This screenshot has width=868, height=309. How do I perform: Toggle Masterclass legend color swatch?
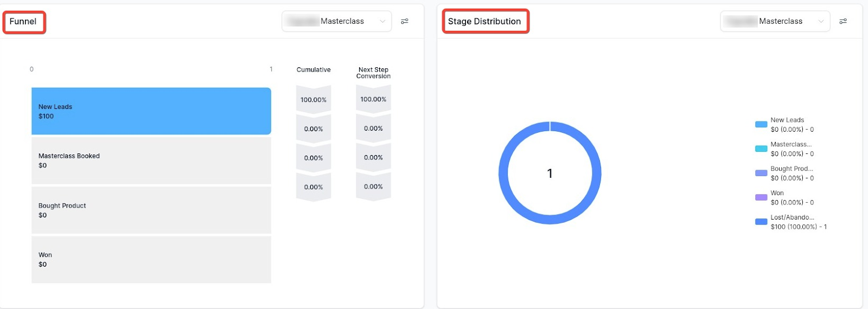(x=761, y=149)
